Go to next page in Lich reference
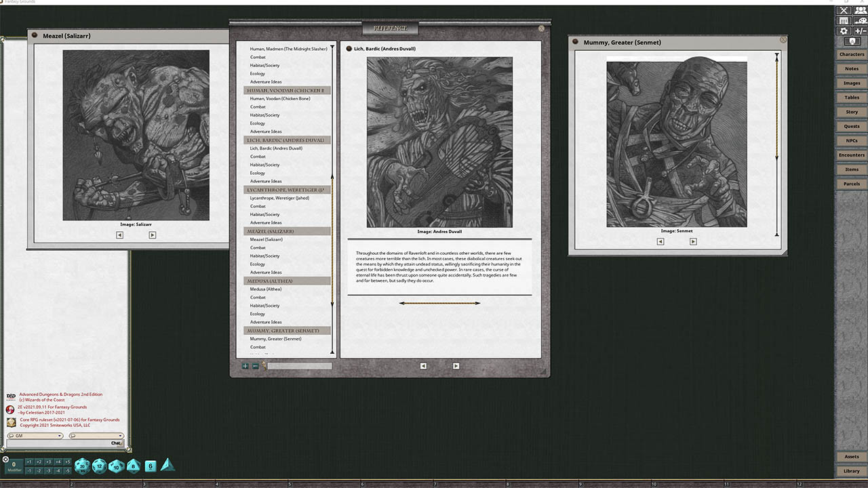The height and width of the screenshot is (488, 868). point(456,366)
